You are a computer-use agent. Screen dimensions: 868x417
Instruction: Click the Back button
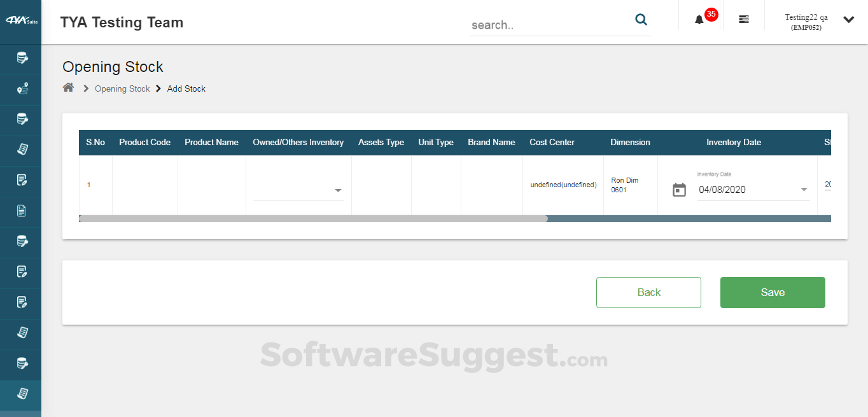click(648, 292)
